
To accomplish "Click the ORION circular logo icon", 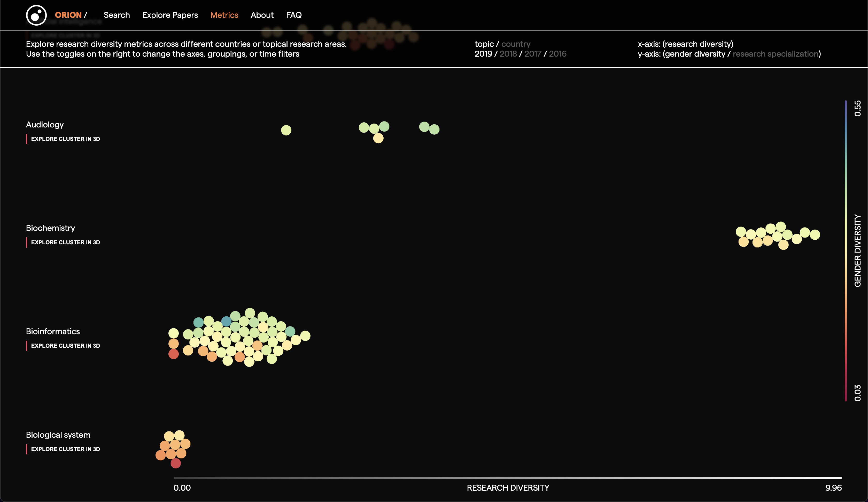I will pos(36,15).
